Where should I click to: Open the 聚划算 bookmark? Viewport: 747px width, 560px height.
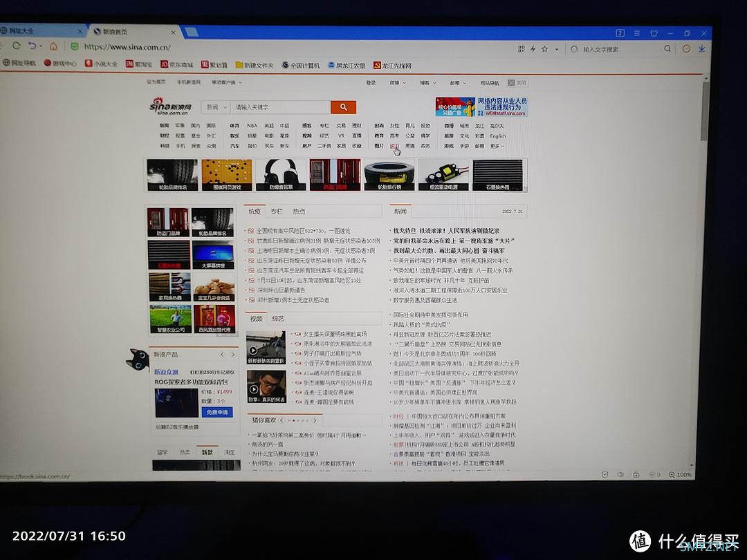click(x=214, y=65)
